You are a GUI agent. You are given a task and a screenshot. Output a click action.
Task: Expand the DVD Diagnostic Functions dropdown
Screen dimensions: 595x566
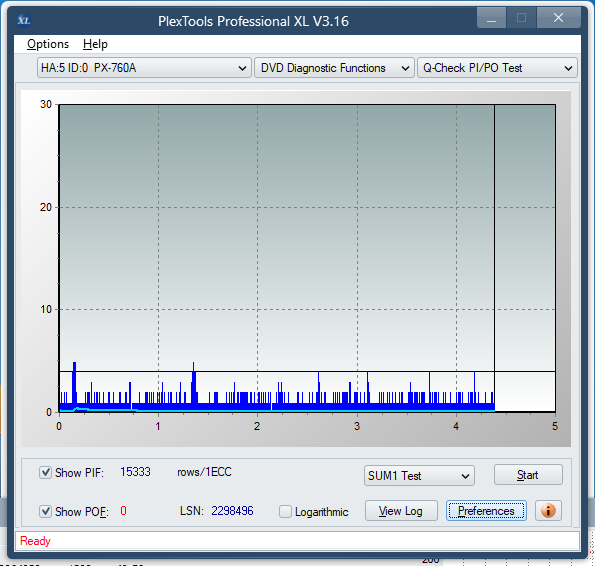[334, 68]
